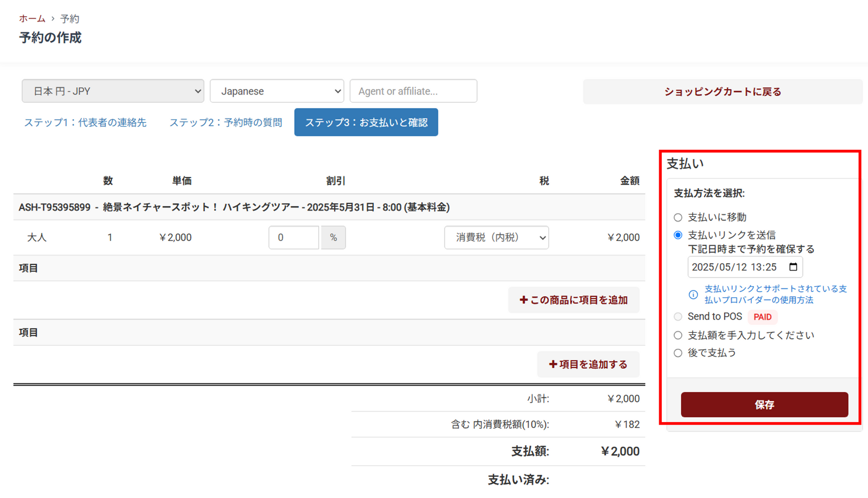This screenshot has height=498, width=868.
Task: Click この商品に項目を追加 button
Action: coord(574,300)
